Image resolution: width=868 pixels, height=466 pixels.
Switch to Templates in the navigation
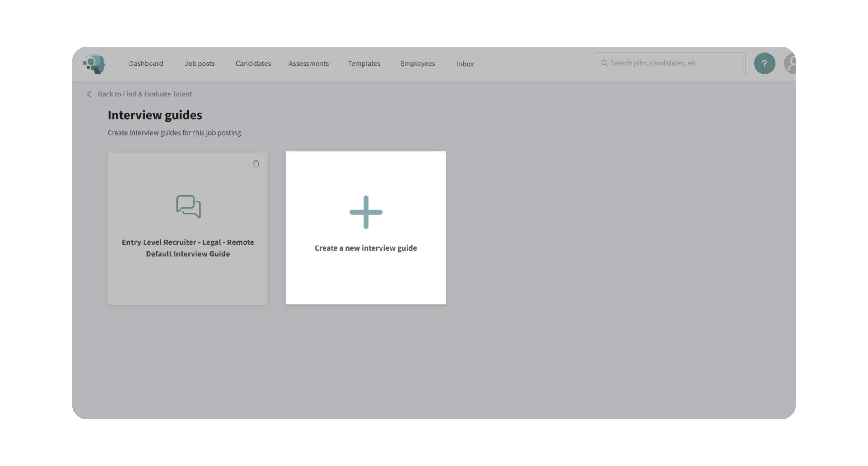364,63
